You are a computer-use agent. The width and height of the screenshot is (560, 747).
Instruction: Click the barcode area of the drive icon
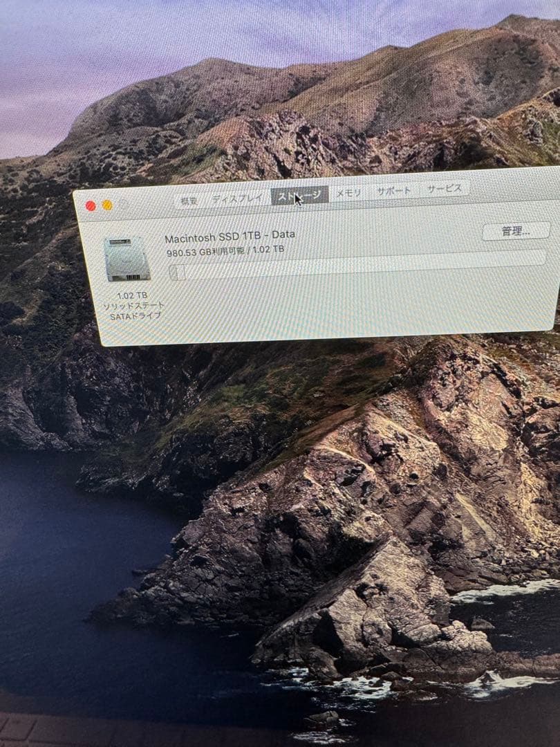click(131, 277)
